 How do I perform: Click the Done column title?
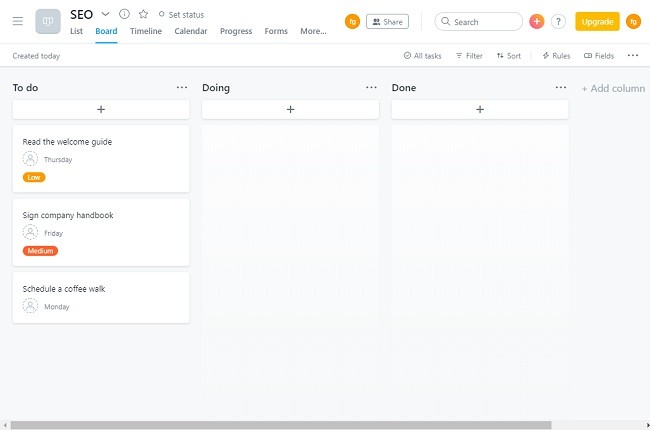(404, 88)
